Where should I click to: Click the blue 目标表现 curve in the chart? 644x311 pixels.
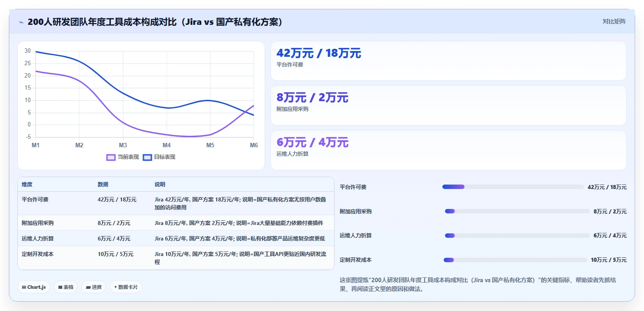123,94
